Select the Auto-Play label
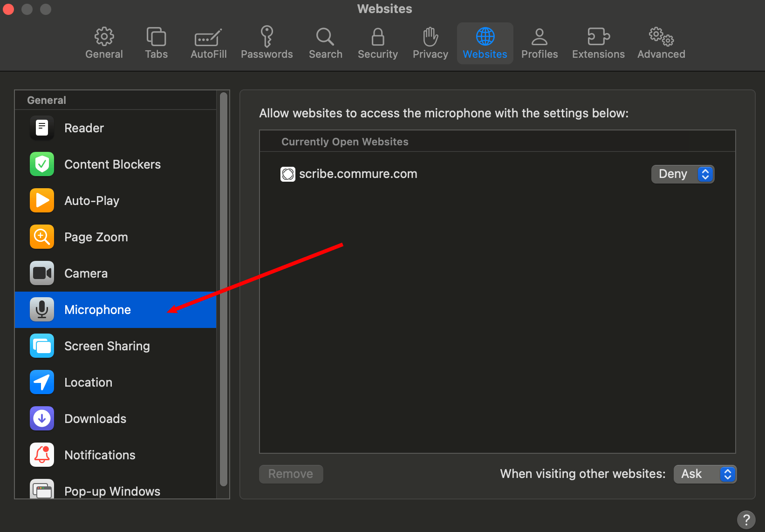This screenshot has height=532, width=765. pyautogui.click(x=92, y=201)
